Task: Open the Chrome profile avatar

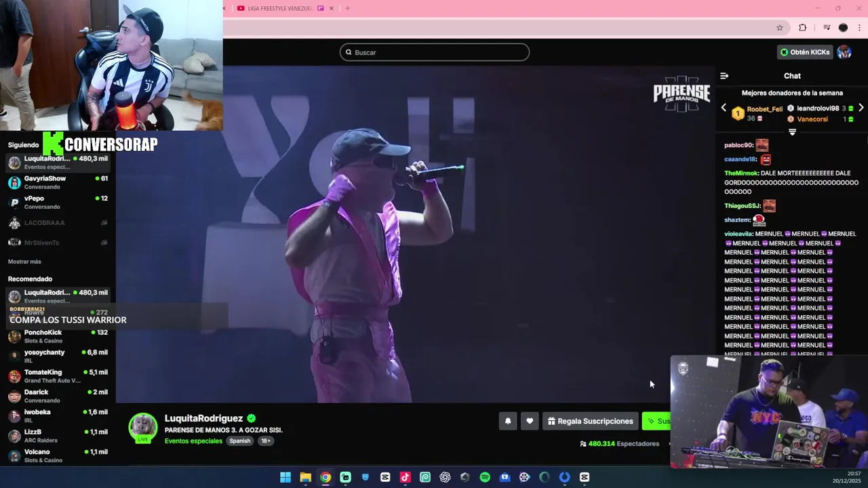Action: pos(843,28)
